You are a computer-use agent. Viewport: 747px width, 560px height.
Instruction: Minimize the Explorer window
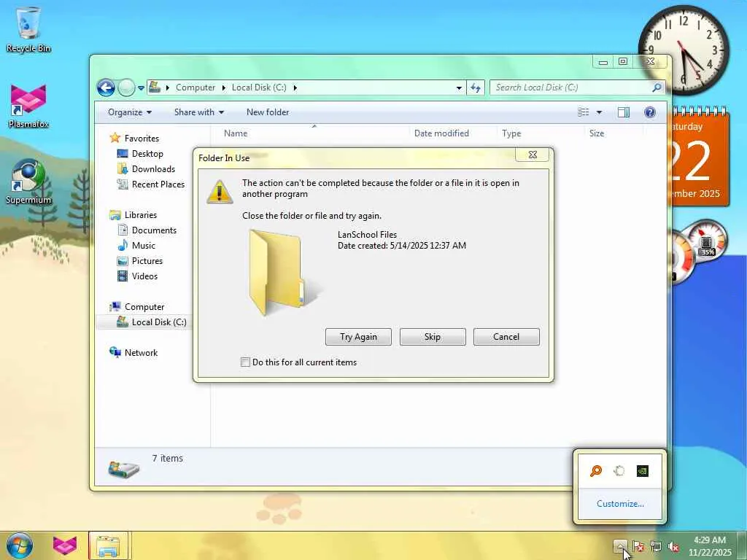603,61
